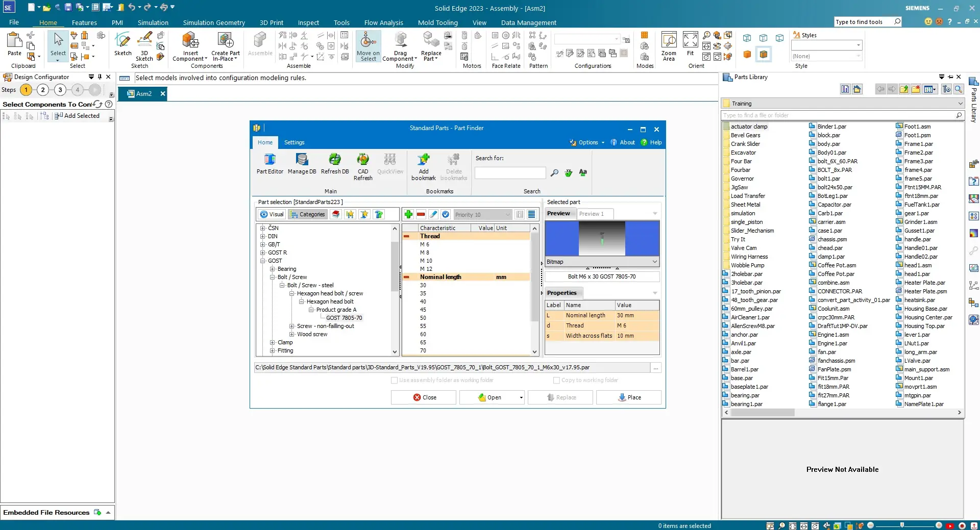Open the Simulation ribbon tab
The height and width of the screenshot is (530, 980).
pos(153,23)
